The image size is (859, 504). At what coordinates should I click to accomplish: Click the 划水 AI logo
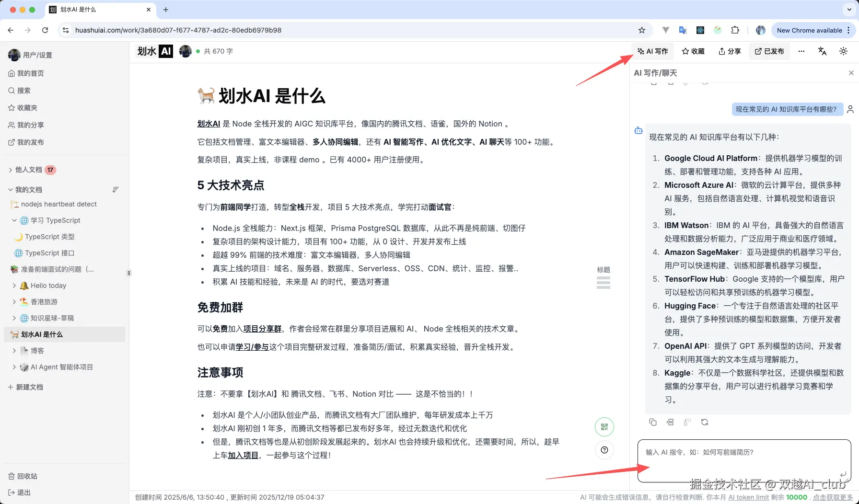[x=155, y=51]
